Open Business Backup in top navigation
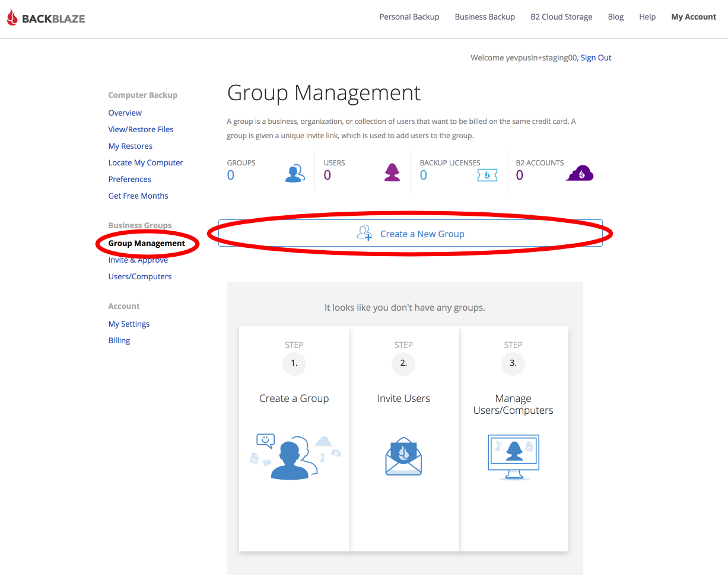Viewport: 728px width, 584px height. click(x=485, y=17)
